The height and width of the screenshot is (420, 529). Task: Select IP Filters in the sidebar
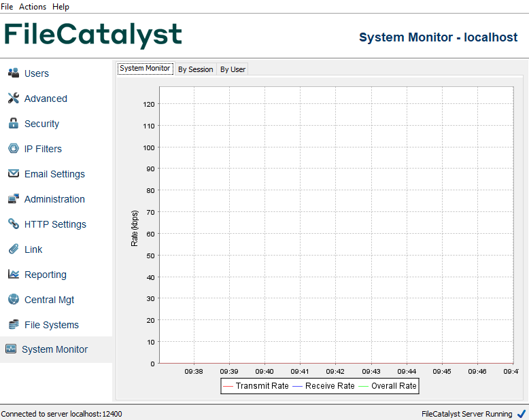[43, 149]
